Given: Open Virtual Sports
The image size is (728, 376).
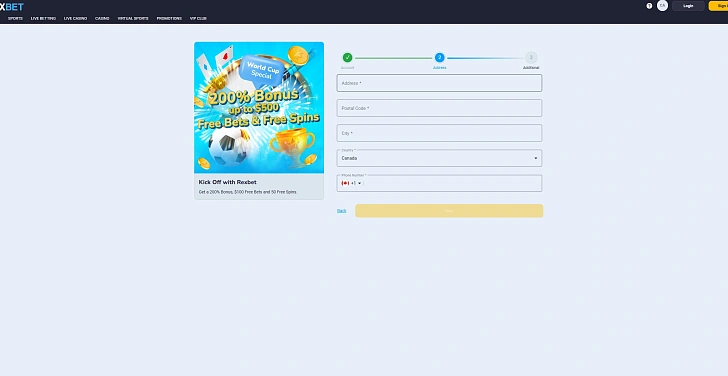Looking at the screenshot, I should click(x=133, y=19).
